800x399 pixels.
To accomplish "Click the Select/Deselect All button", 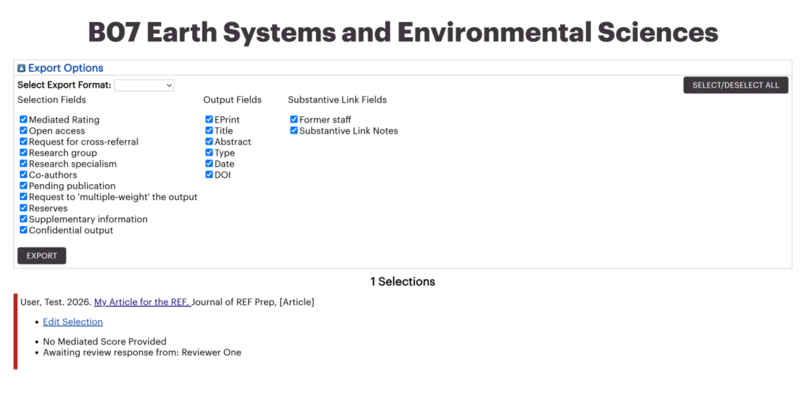I will tap(736, 85).
